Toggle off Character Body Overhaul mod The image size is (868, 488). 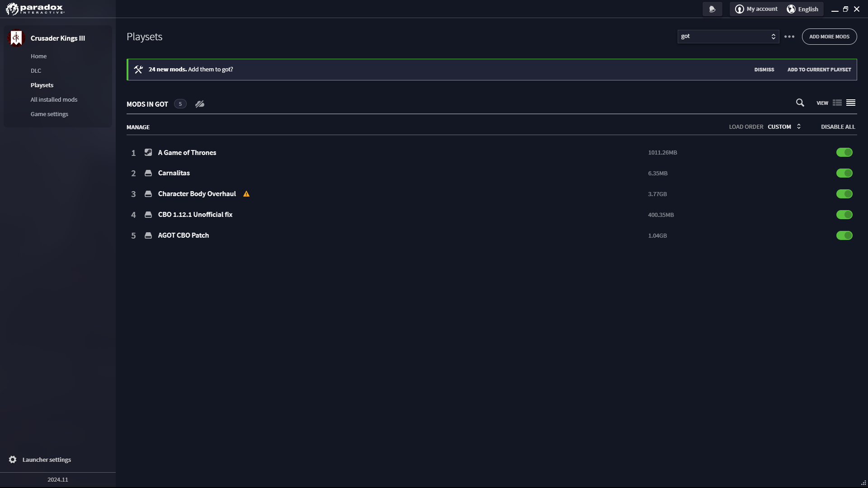844,194
